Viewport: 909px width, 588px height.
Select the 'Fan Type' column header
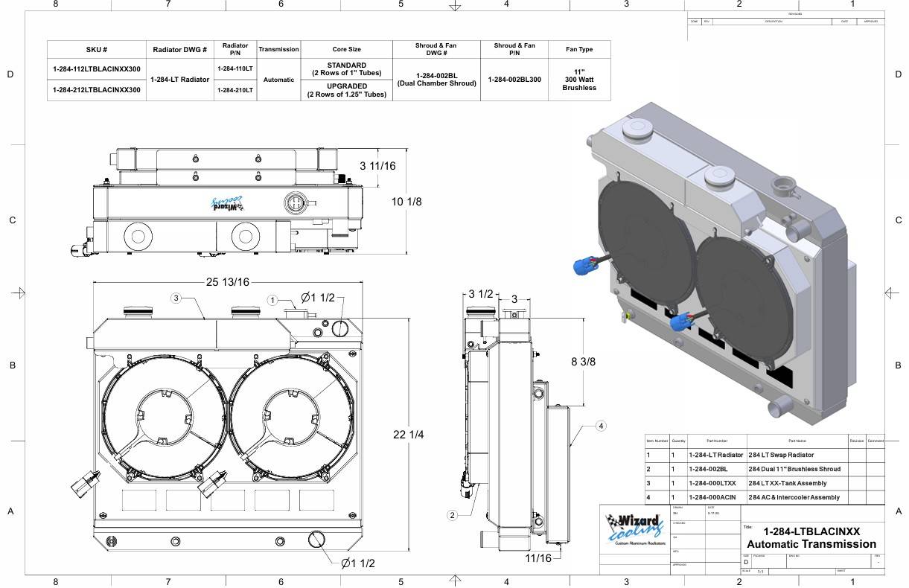579,50
